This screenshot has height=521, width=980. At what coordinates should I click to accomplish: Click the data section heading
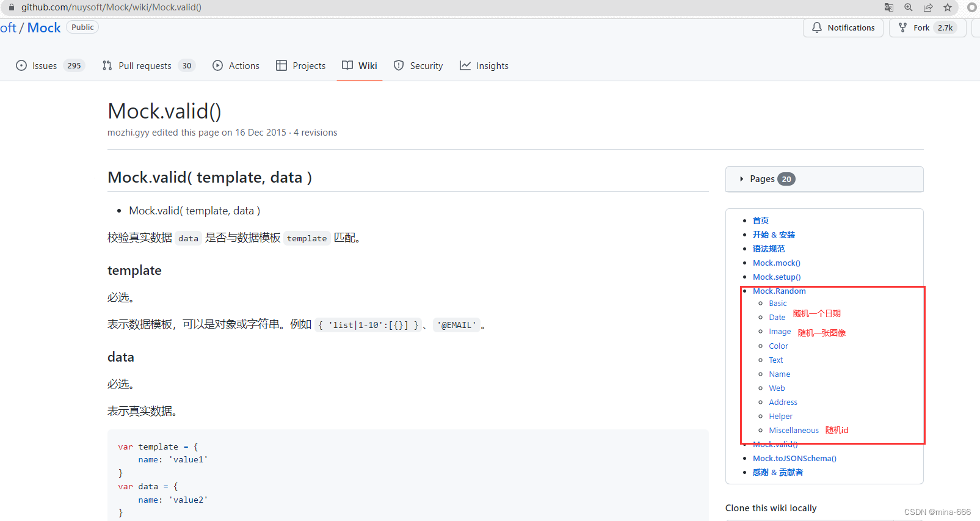tap(121, 357)
